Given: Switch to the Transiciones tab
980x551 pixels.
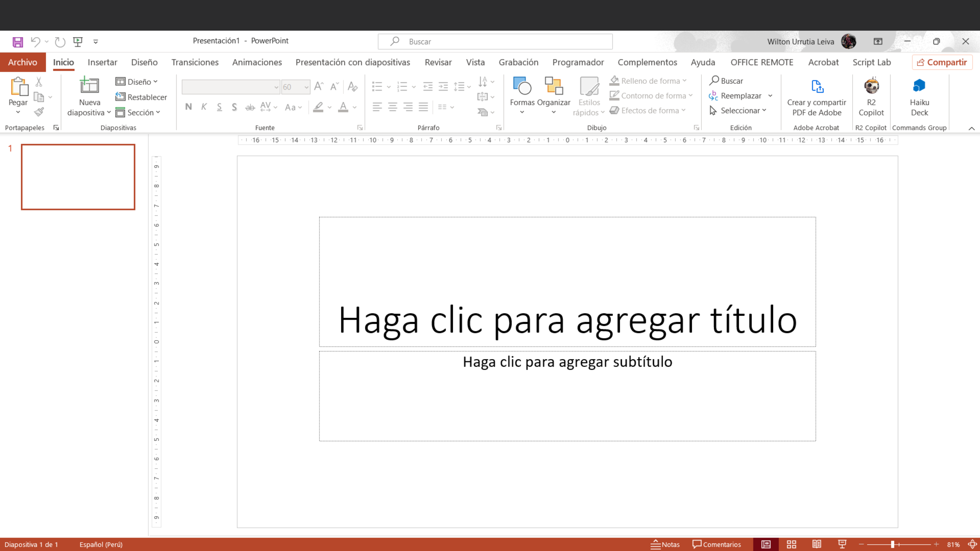Looking at the screenshot, I should point(195,62).
